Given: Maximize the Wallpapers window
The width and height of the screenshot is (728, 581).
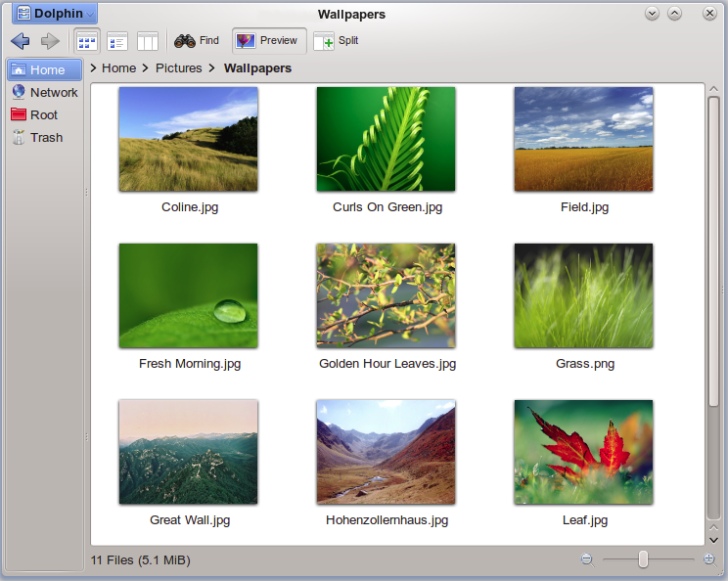Looking at the screenshot, I should pos(674,14).
